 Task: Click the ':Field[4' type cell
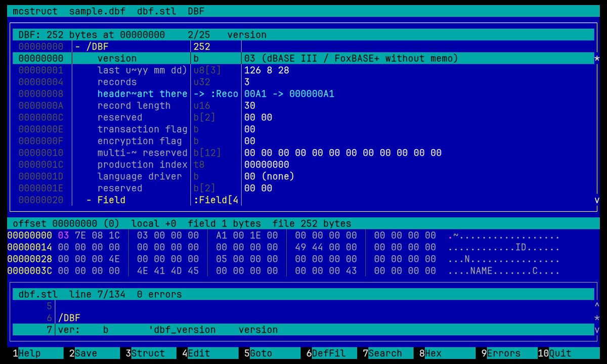click(x=216, y=200)
